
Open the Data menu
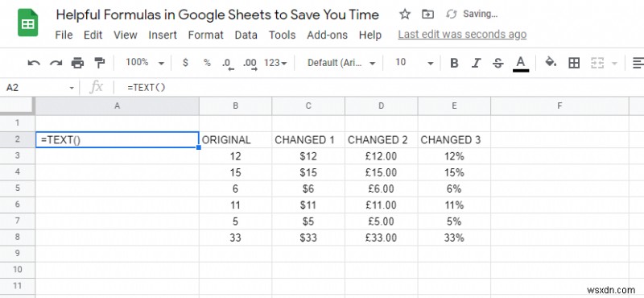(x=246, y=35)
